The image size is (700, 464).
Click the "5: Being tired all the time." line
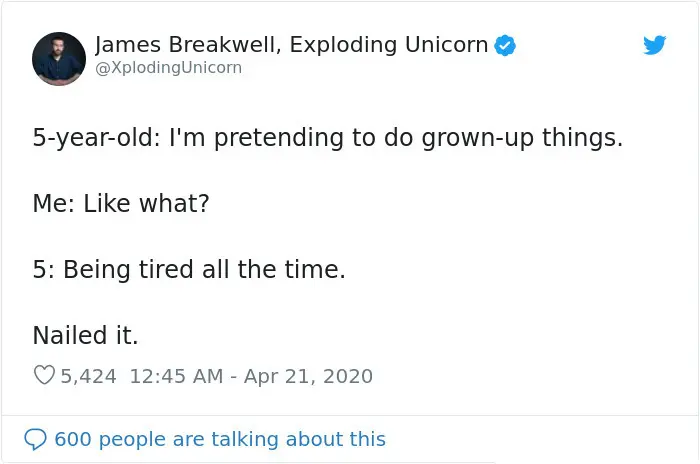click(x=189, y=269)
